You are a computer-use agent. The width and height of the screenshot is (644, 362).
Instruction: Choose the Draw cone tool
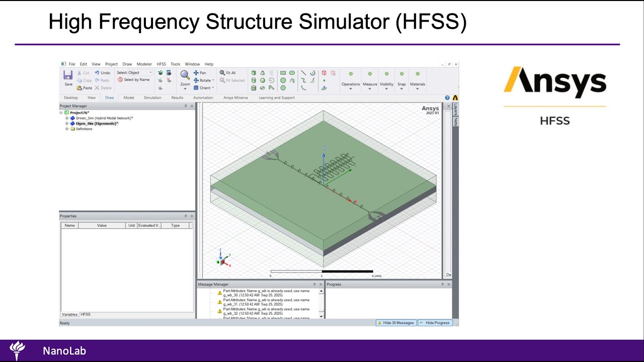tap(263, 73)
